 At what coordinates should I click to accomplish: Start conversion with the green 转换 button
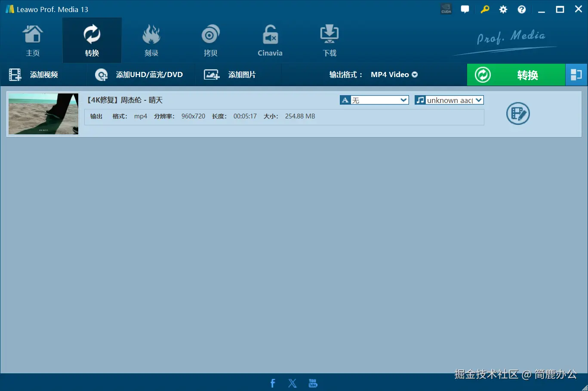click(516, 75)
